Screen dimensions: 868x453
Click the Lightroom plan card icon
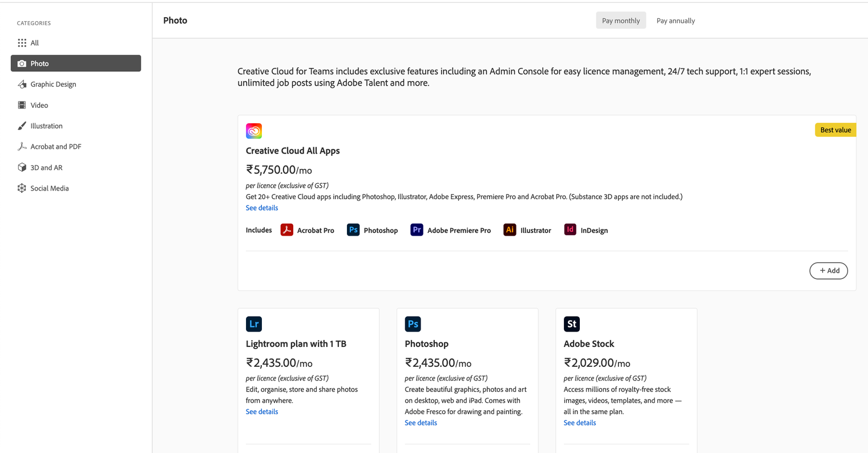[x=254, y=324]
